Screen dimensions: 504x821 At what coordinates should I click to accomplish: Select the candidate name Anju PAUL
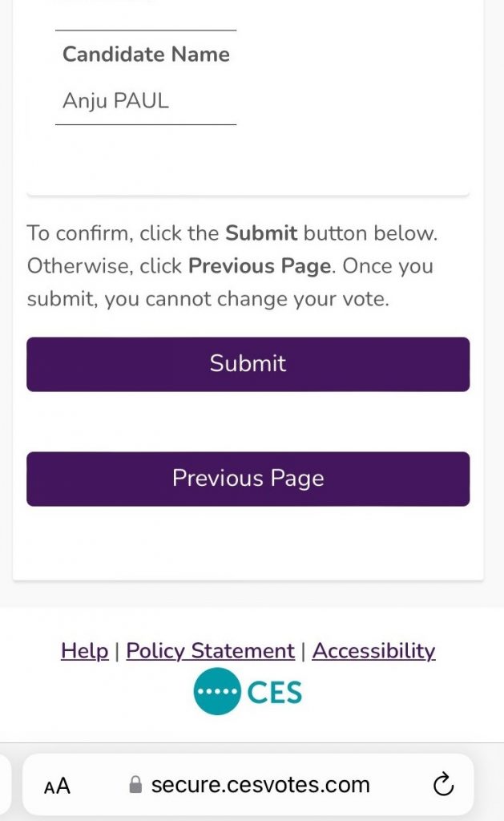click(x=115, y=102)
